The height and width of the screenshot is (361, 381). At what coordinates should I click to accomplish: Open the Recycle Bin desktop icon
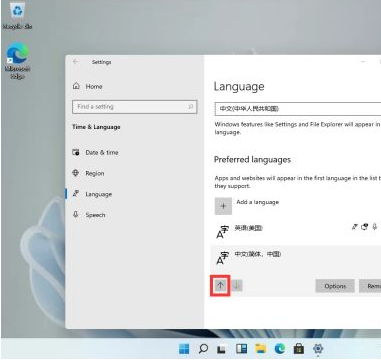coord(17,16)
